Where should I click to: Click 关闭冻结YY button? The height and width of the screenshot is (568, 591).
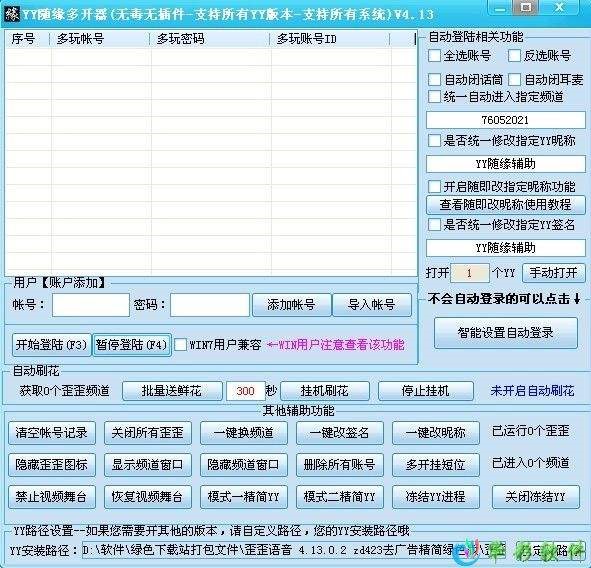tap(536, 497)
